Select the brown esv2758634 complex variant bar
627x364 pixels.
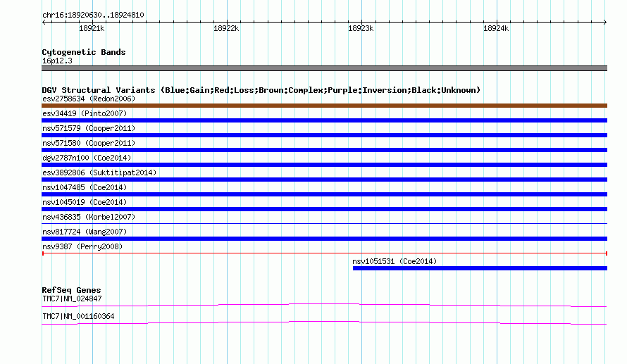pyautogui.click(x=324, y=106)
